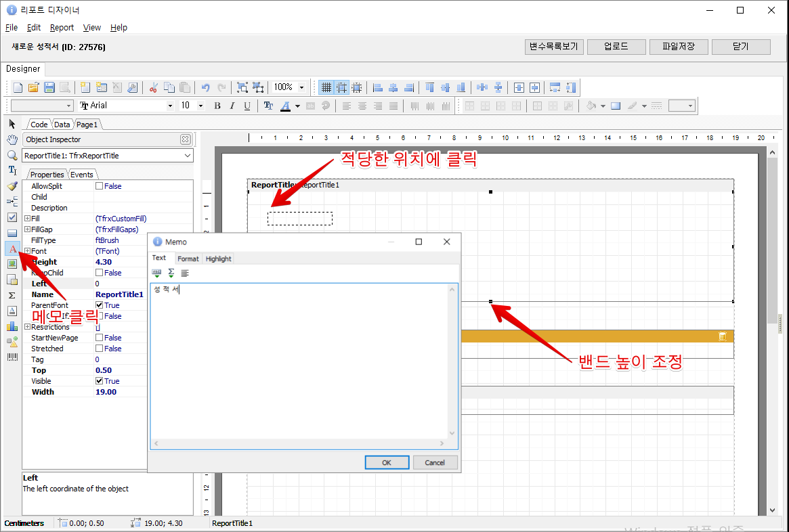
Task: Open the Report menu
Action: 62,28
